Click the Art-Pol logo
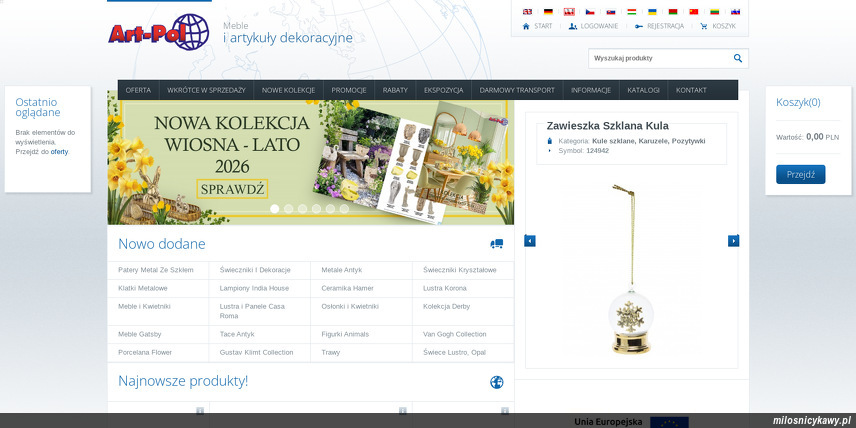Viewport: 856px width, 428px height. click(x=158, y=32)
